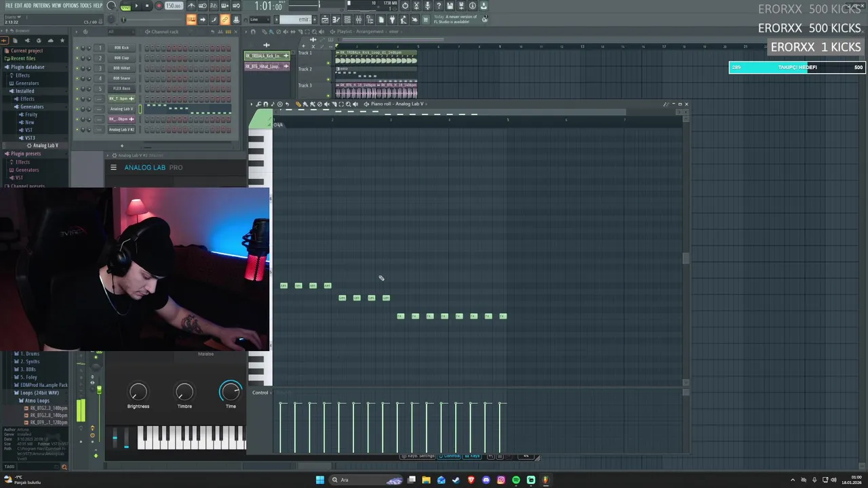Expand the VST folder under Generators

tap(28, 130)
